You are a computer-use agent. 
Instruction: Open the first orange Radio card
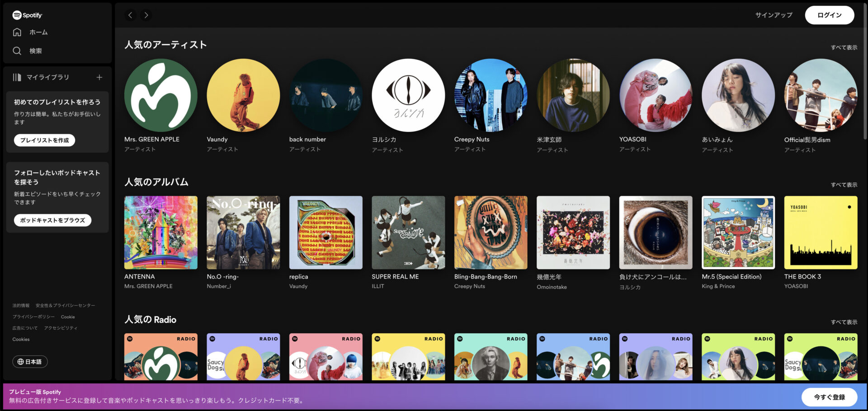pos(161,357)
